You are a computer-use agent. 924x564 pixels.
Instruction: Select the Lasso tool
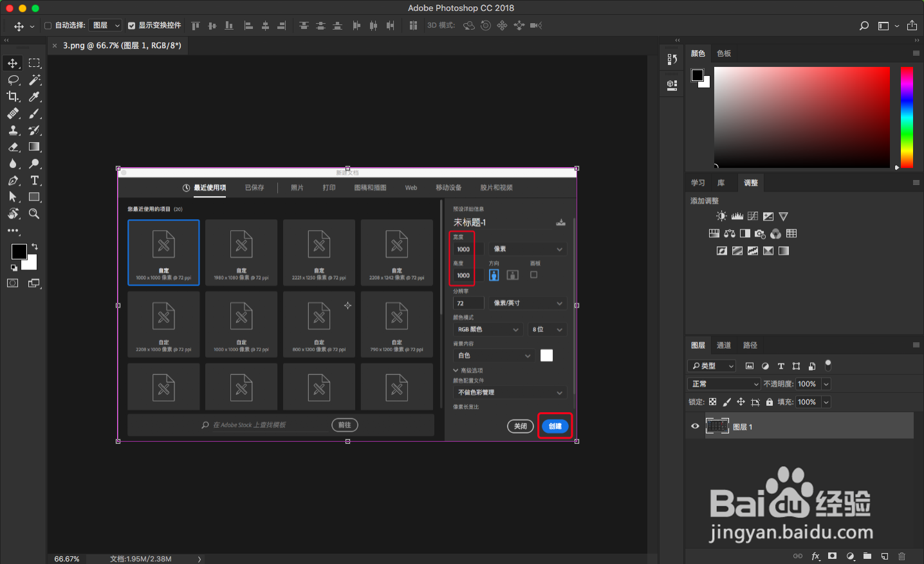click(13, 80)
